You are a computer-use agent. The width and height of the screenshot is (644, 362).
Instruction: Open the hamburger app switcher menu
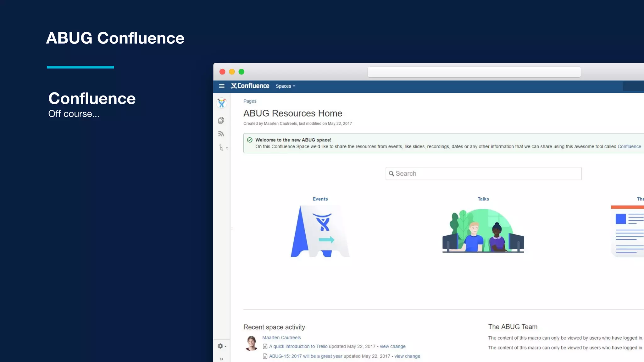click(x=221, y=86)
